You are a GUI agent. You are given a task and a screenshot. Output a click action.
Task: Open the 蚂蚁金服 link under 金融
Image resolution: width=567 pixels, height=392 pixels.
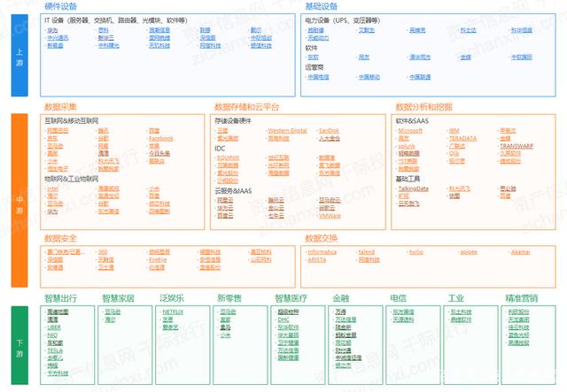346,335
